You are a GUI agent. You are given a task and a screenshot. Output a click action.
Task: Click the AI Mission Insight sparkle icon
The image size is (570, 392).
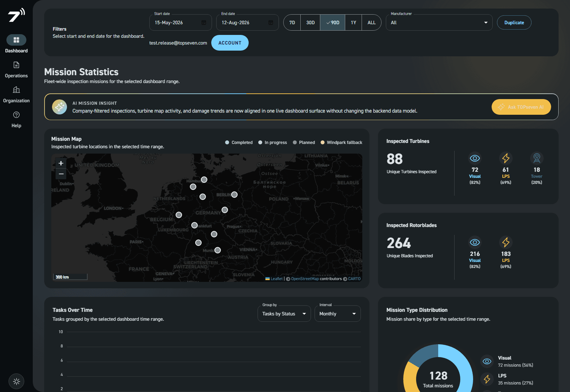tap(59, 107)
